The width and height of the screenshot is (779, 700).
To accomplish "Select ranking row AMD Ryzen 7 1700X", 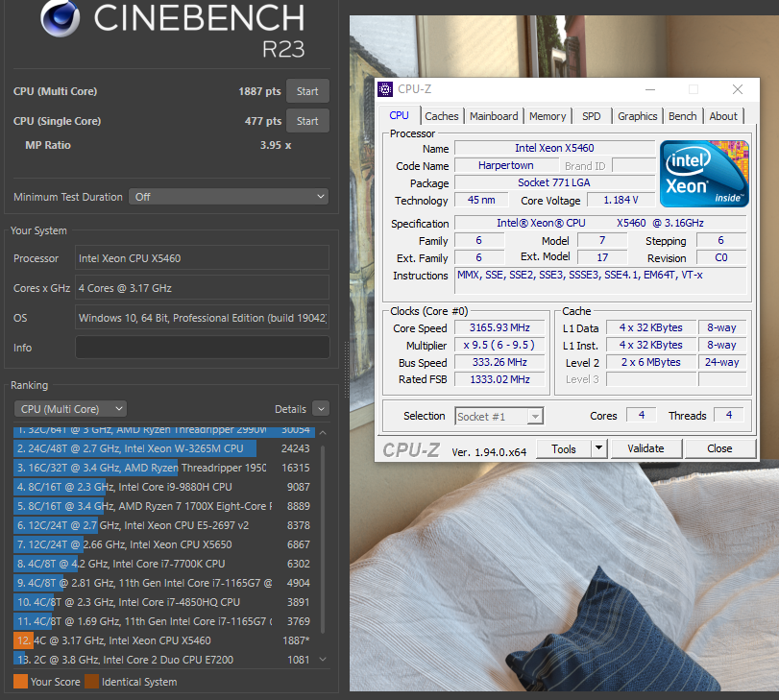I will tap(164, 506).
